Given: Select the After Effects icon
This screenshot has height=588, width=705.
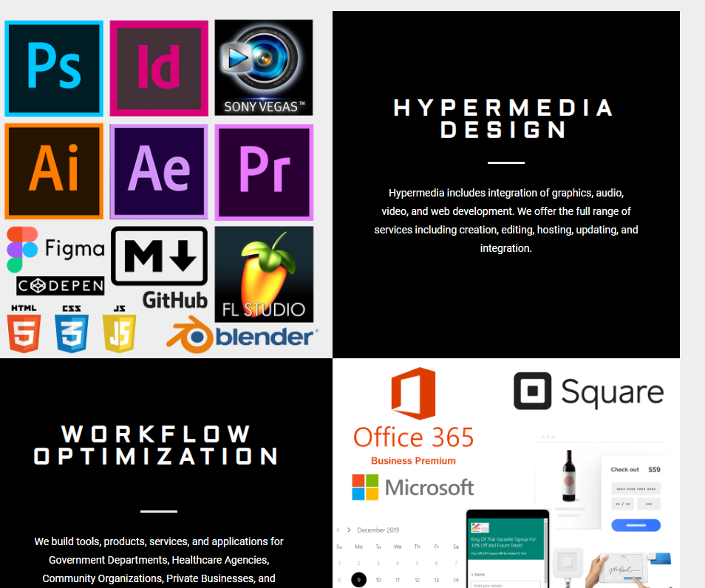Looking at the screenshot, I should point(158,171).
